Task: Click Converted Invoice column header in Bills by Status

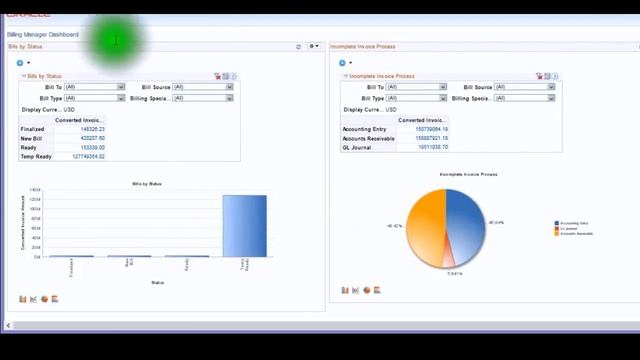Action: (x=79, y=120)
